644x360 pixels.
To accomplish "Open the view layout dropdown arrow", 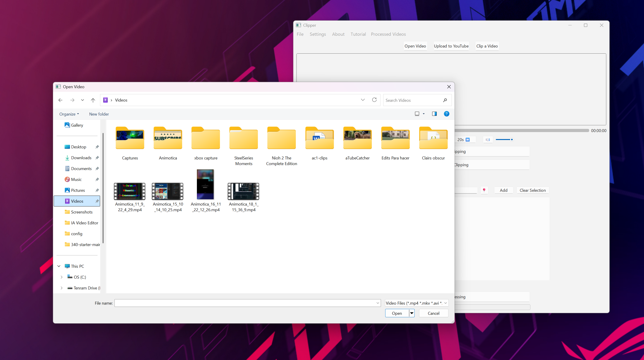I will tap(424, 114).
